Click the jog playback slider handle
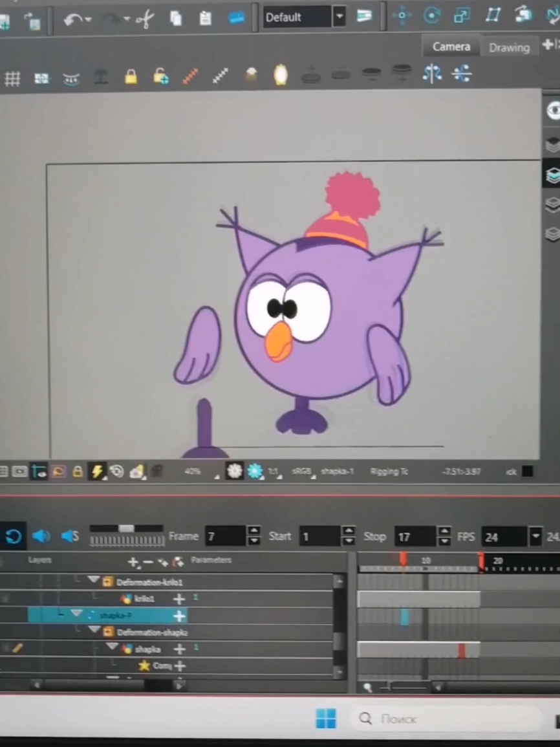560x747 pixels. click(x=126, y=528)
